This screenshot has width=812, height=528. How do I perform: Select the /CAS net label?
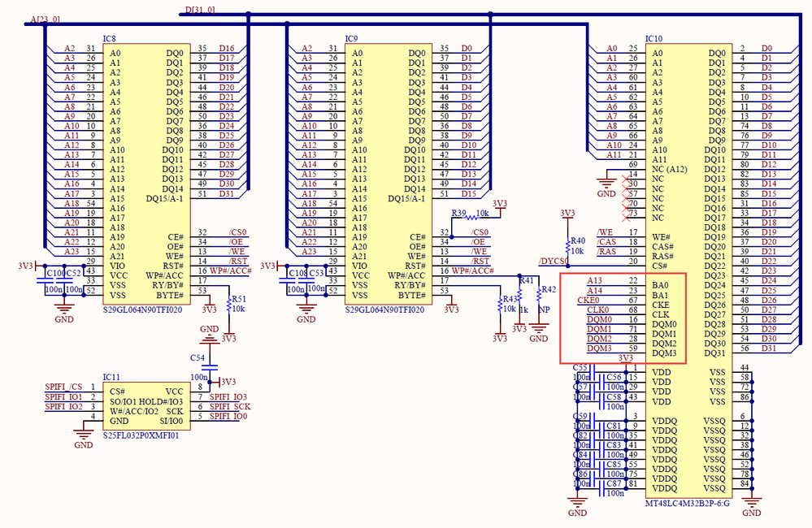(606, 242)
